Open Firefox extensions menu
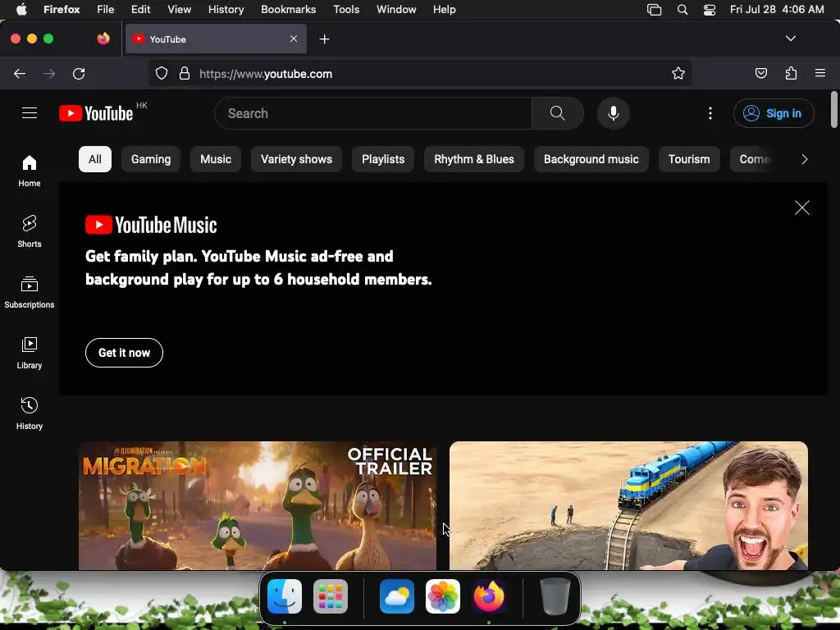840x630 pixels. 791,73
